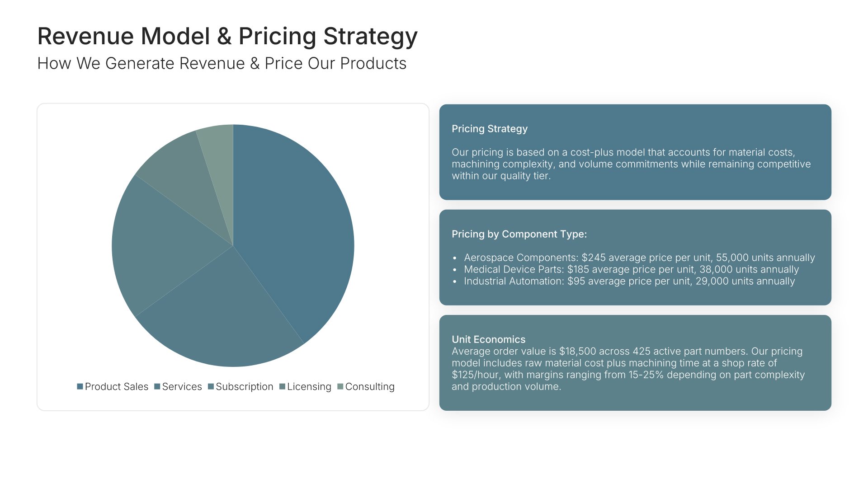
Task: Select the largest Product Sales pie slice
Action: [294, 226]
